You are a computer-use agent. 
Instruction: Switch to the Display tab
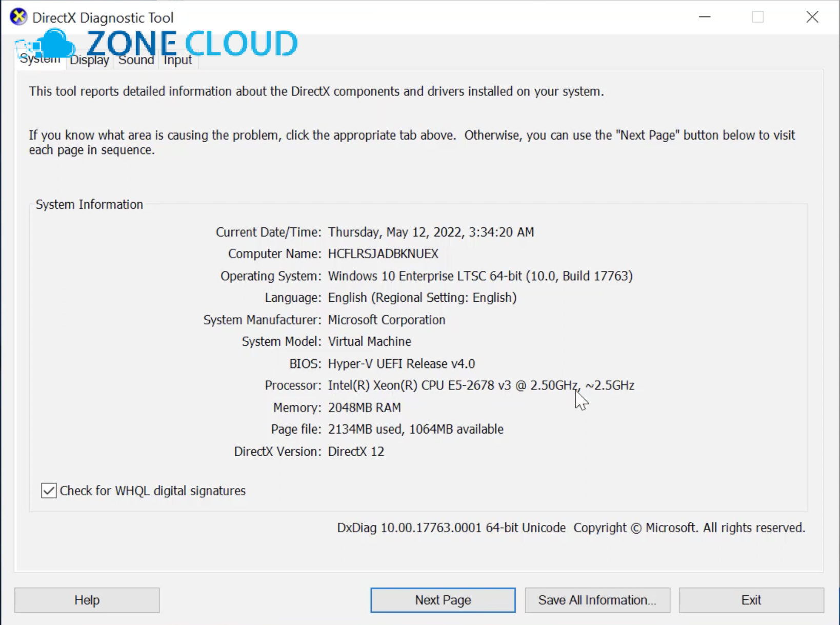(89, 60)
